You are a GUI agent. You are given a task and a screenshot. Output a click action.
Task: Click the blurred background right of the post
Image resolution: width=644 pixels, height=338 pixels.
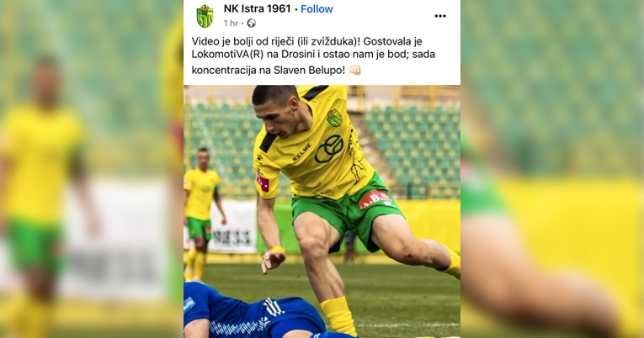(x=552, y=169)
